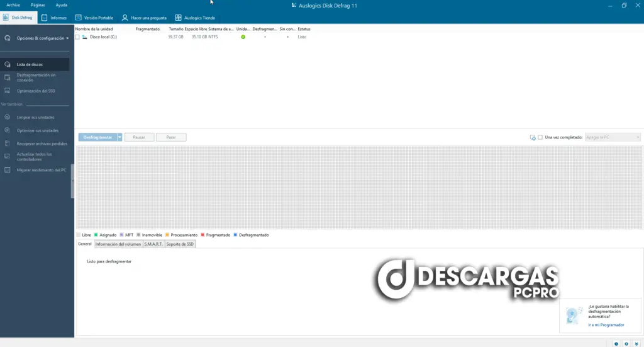Sort by Espacio libre column header
This screenshot has height=347, width=644.
pos(196,29)
